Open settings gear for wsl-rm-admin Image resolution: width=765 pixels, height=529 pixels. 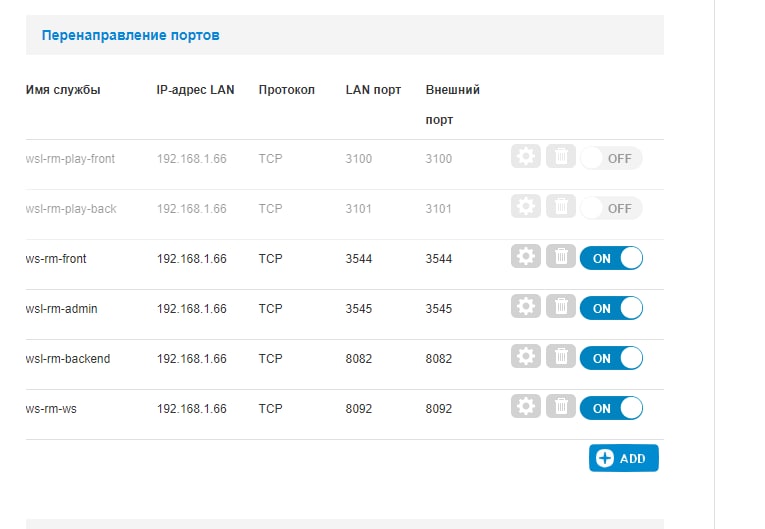point(525,306)
